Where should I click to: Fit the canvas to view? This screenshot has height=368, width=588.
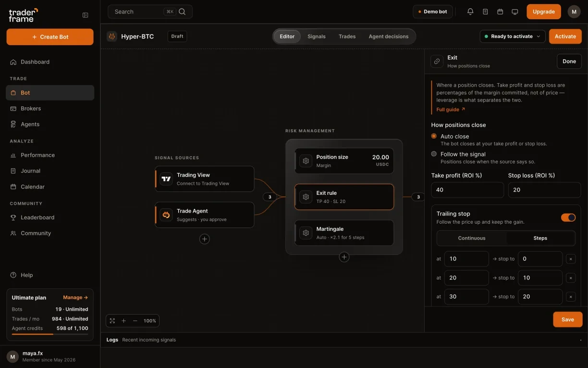[x=112, y=321]
